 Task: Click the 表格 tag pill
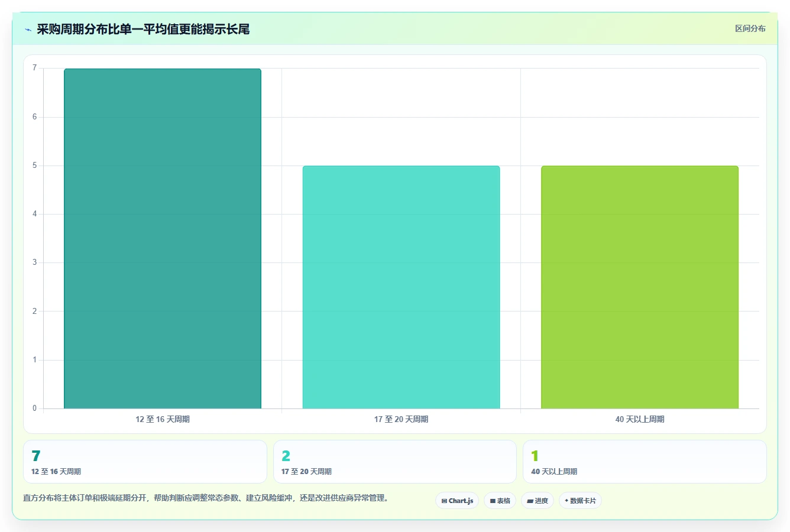click(x=500, y=501)
